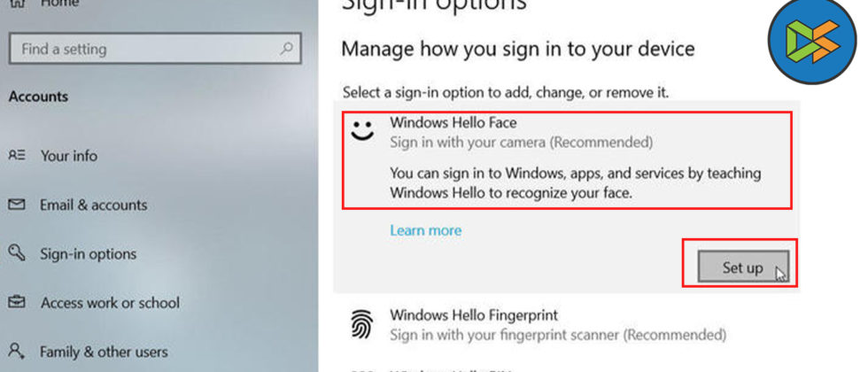Open the Learn more link
Image resolution: width=868 pixels, height=372 pixels.
click(x=425, y=230)
